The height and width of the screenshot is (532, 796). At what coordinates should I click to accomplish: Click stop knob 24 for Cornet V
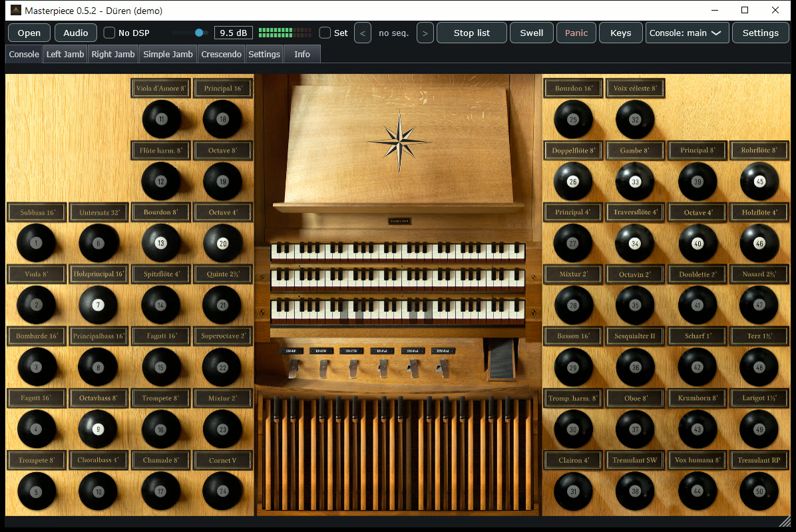[222, 491]
